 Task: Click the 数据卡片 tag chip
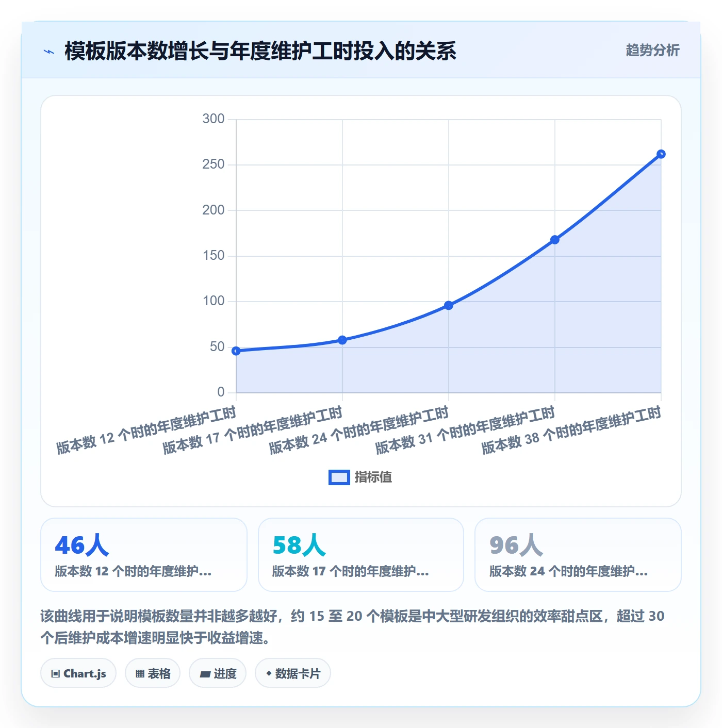(293, 673)
